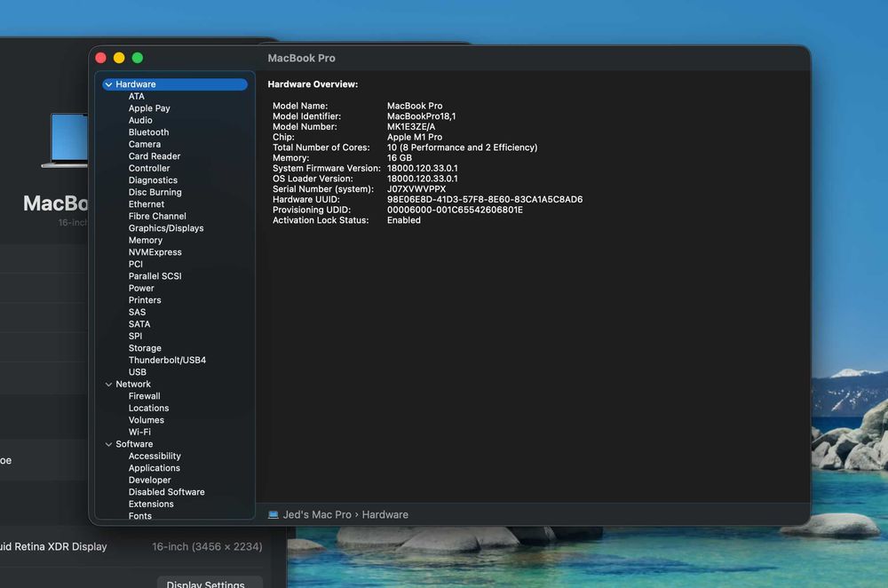This screenshot has height=588, width=888.
Task: Collapse the Hardware section chevron
Action: [108, 84]
